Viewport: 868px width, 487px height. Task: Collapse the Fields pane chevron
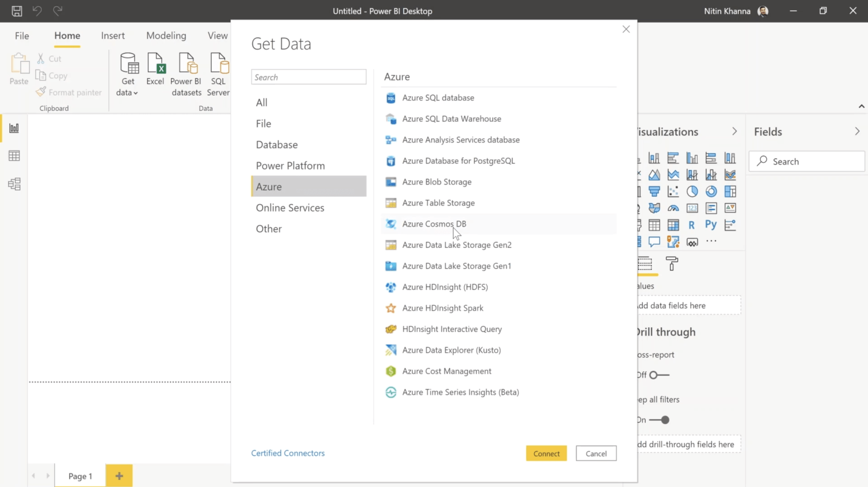point(857,132)
